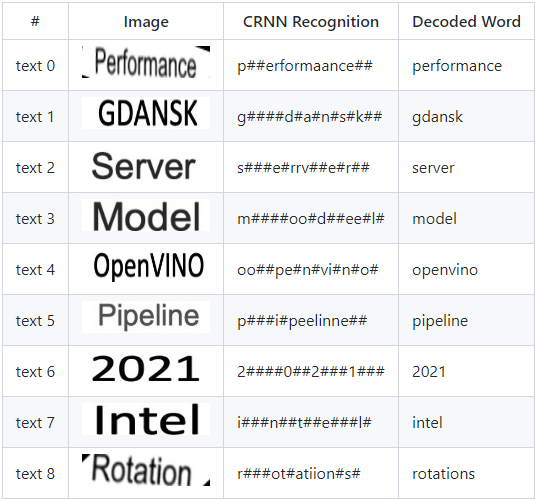The image size is (538, 500).
Task: Click the Performance text image thumbnail
Action: (146, 62)
